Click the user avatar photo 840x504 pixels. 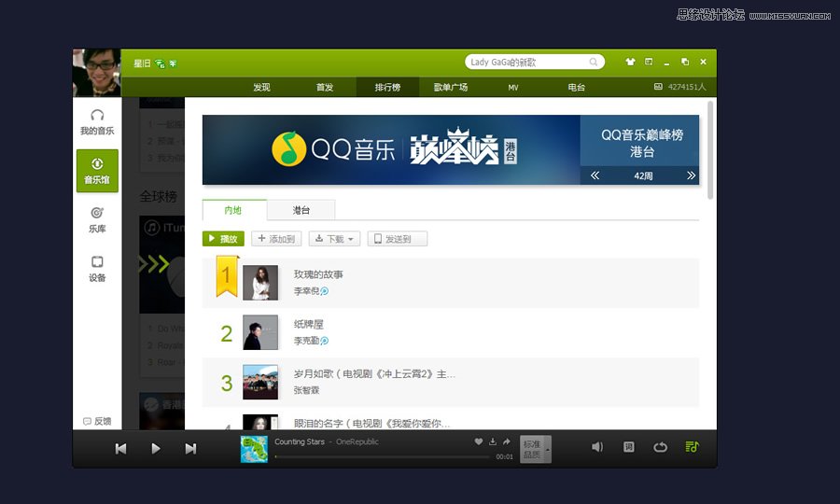[x=97, y=73]
